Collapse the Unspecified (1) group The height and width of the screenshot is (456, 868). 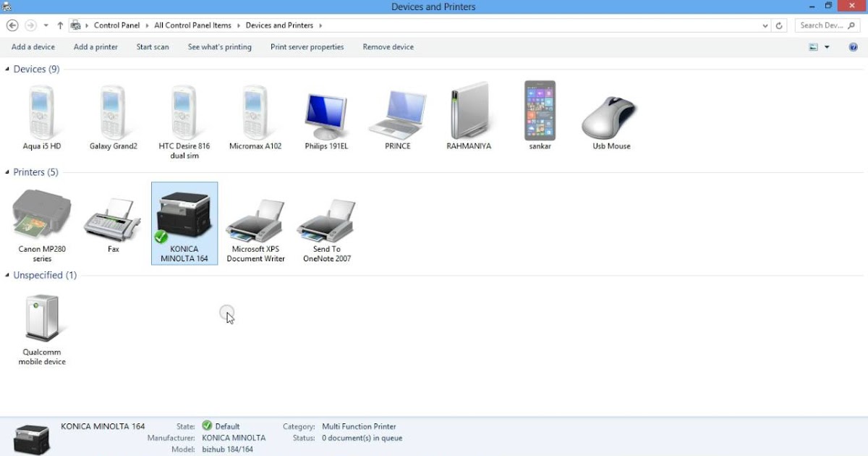pos(7,275)
